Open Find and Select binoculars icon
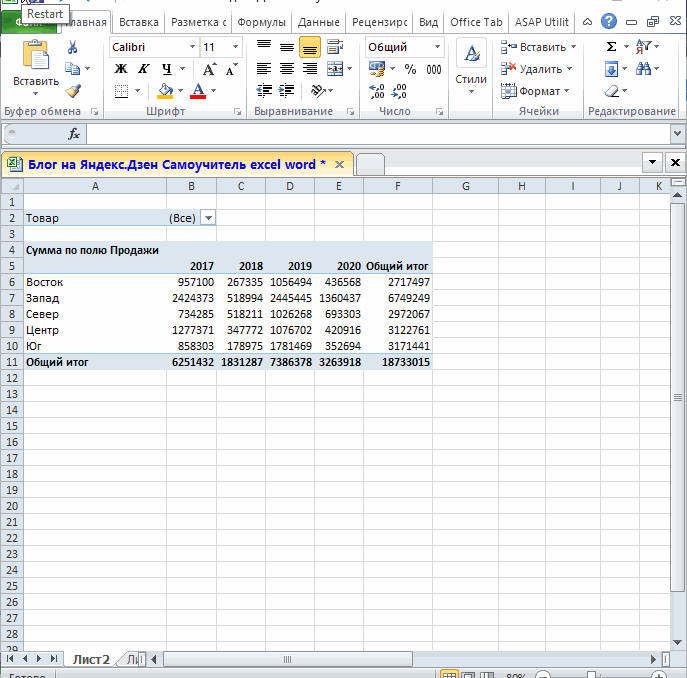 644,69
